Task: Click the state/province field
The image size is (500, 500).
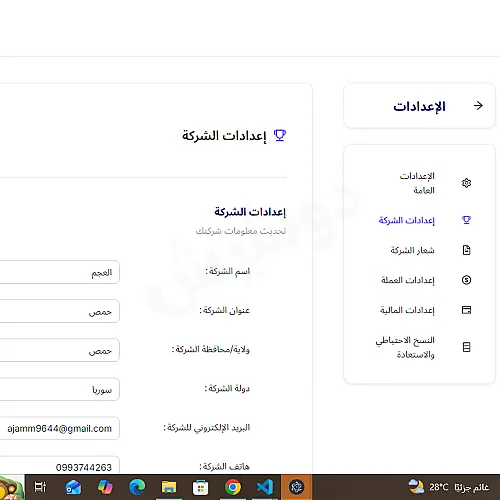Action: coord(60,350)
